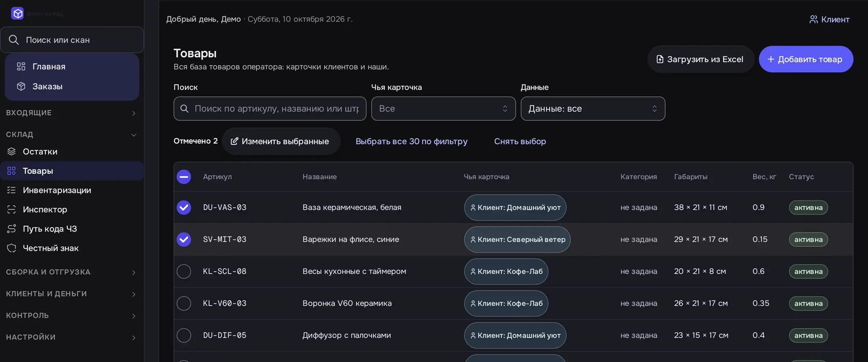
Task: Click активна status of DU-VAS-03
Action: [x=808, y=208]
